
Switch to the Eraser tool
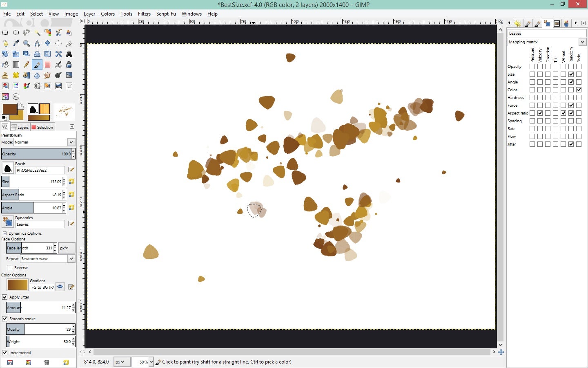[x=48, y=64]
